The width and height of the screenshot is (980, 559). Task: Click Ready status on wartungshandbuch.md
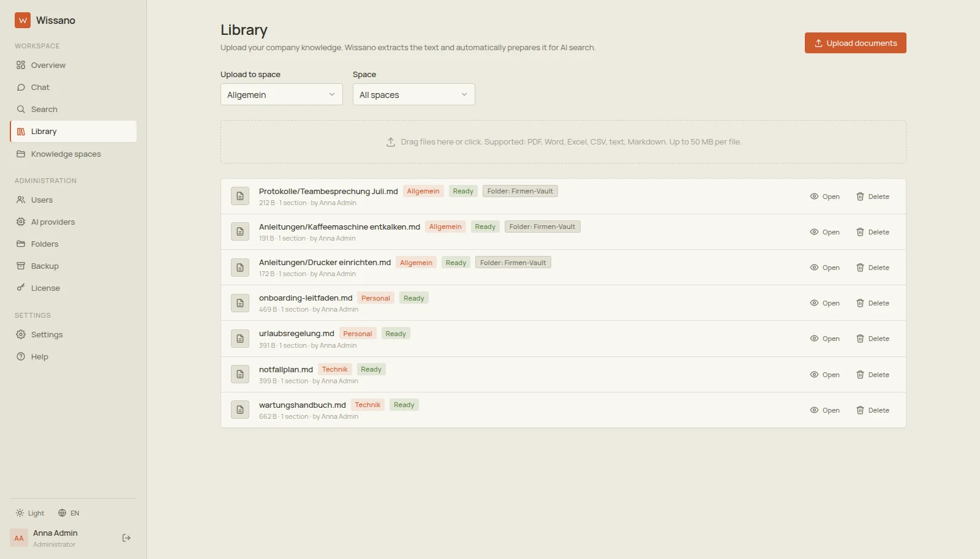click(x=404, y=405)
